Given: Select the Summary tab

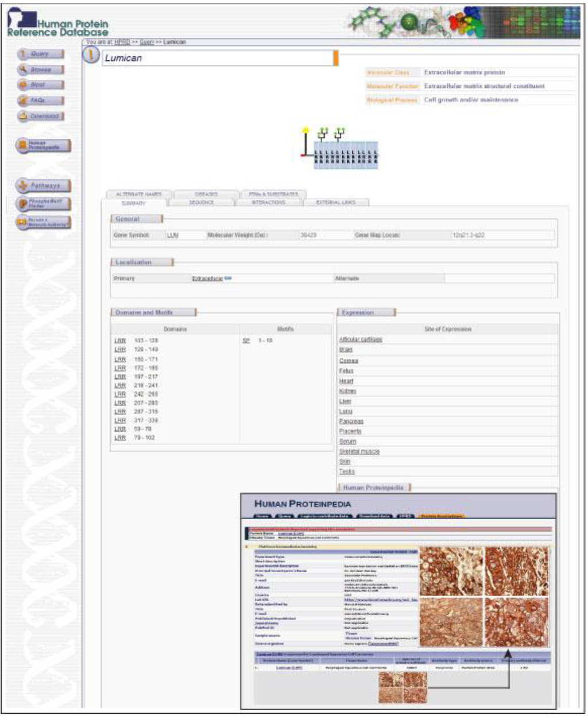Looking at the screenshot, I should [x=134, y=203].
